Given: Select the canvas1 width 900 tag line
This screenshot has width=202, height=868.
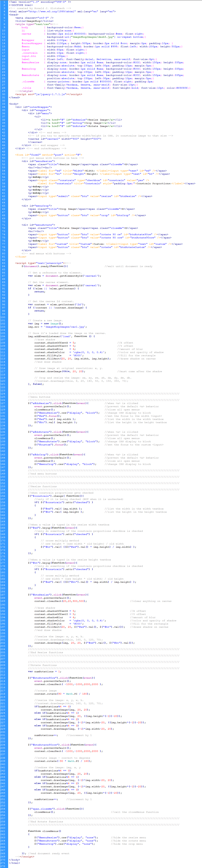Looking at the screenshot, I should [x=65, y=139].
